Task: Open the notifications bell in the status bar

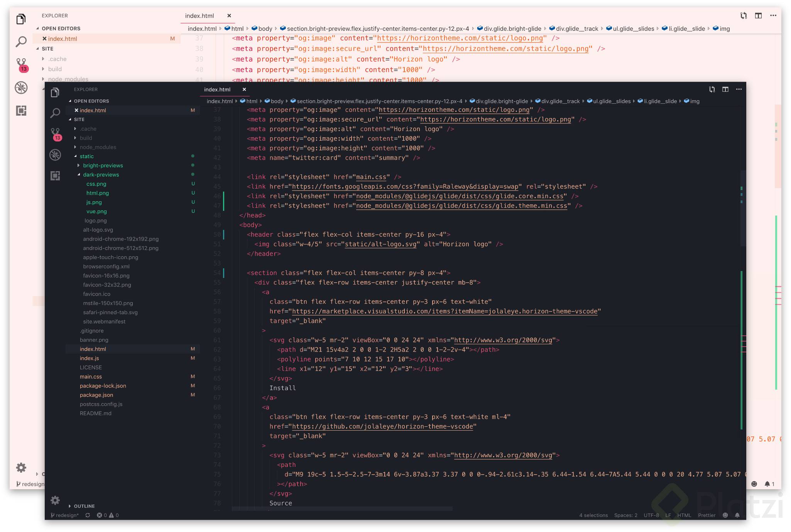Action: pos(738,515)
